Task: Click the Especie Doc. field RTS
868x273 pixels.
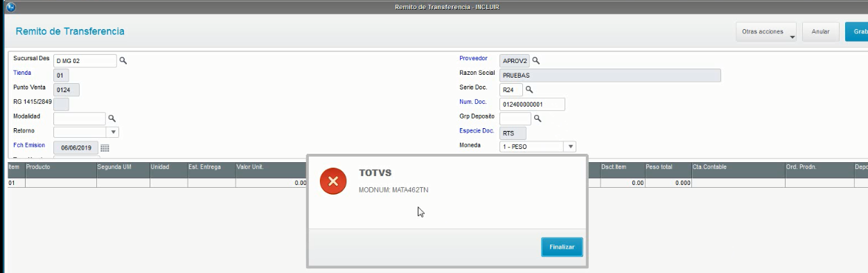Action: 513,133
